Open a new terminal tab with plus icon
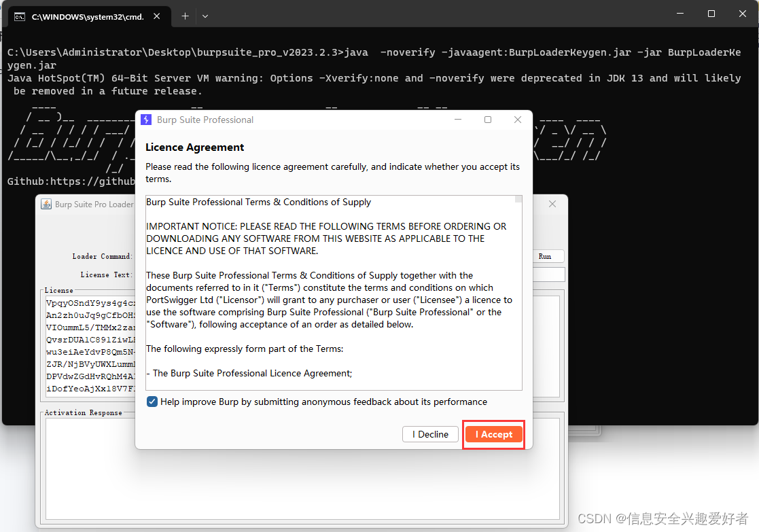The image size is (759, 532). [x=185, y=16]
